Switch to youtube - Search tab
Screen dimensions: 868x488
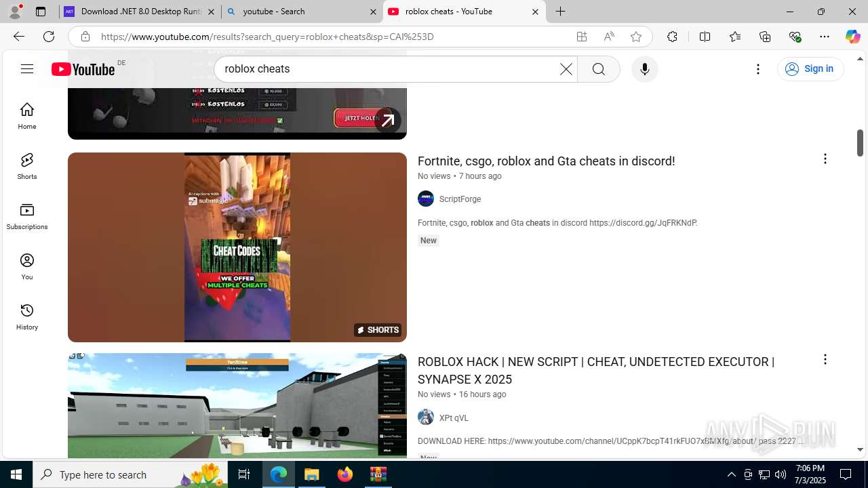point(302,12)
